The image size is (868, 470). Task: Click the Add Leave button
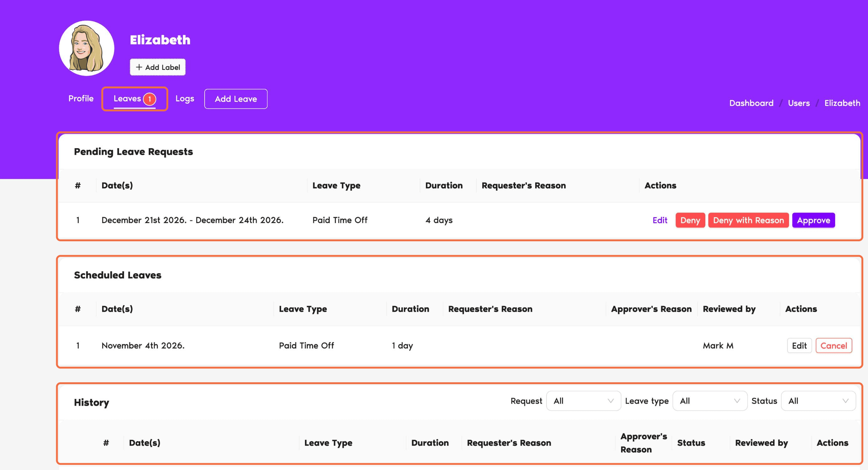(x=236, y=99)
